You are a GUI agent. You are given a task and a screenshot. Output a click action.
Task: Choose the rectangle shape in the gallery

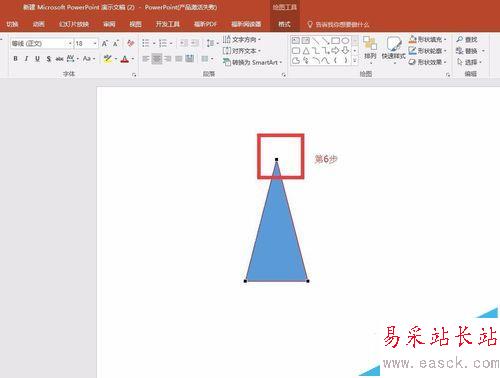[x=335, y=41]
